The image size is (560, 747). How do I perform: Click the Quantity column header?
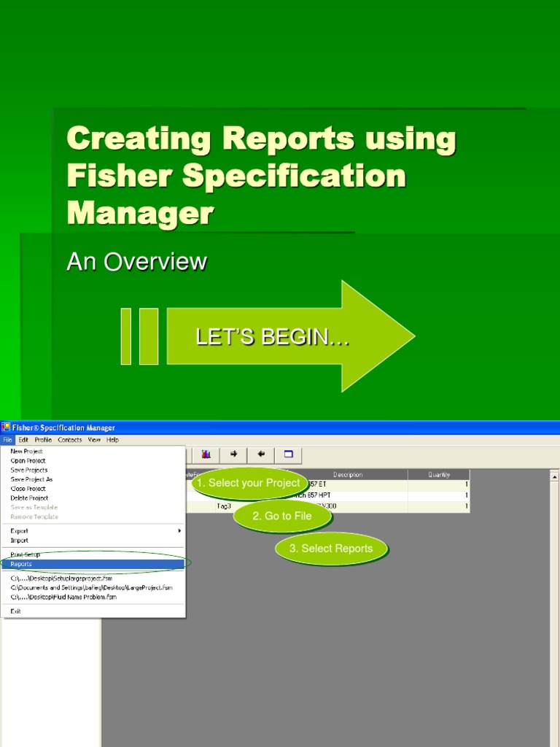point(438,474)
